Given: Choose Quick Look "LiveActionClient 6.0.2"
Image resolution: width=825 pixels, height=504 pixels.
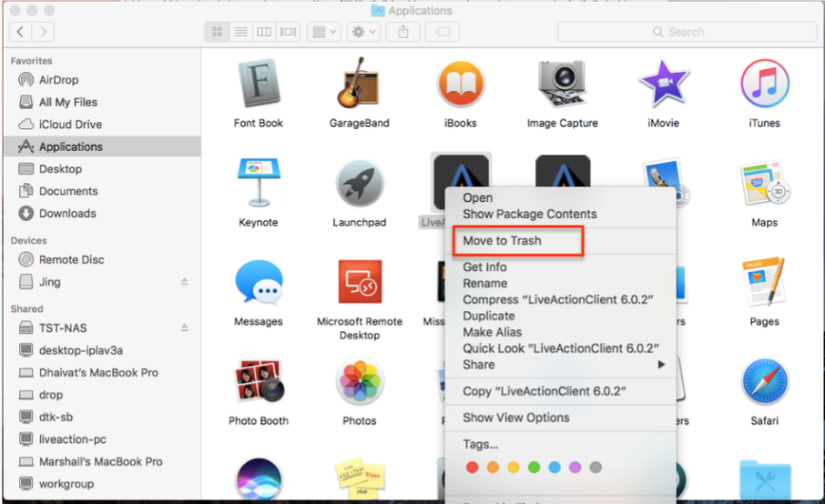Looking at the screenshot, I should (560, 348).
